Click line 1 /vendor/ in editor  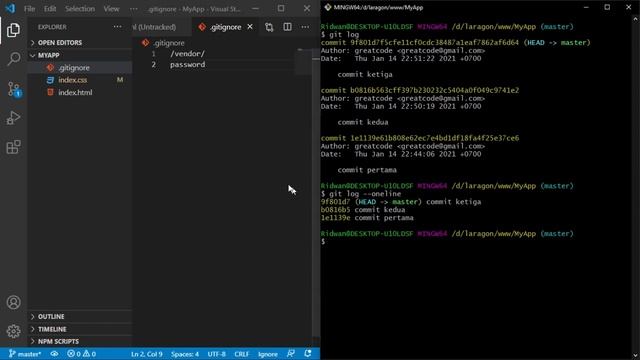[187, 53]
